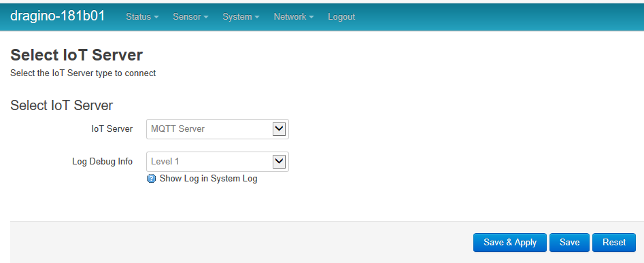Open the Log Debug Info box showing Level 1
644x263 pixels.
[218, 162]
